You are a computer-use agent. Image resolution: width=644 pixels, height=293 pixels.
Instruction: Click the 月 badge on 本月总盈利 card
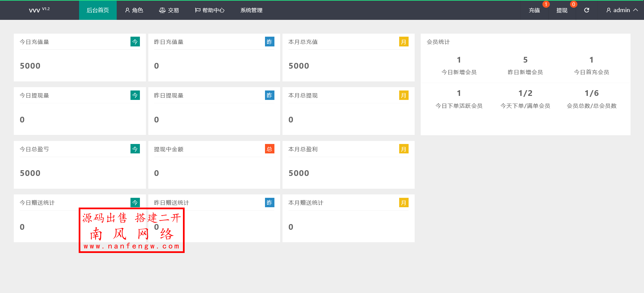pos(404,149)
